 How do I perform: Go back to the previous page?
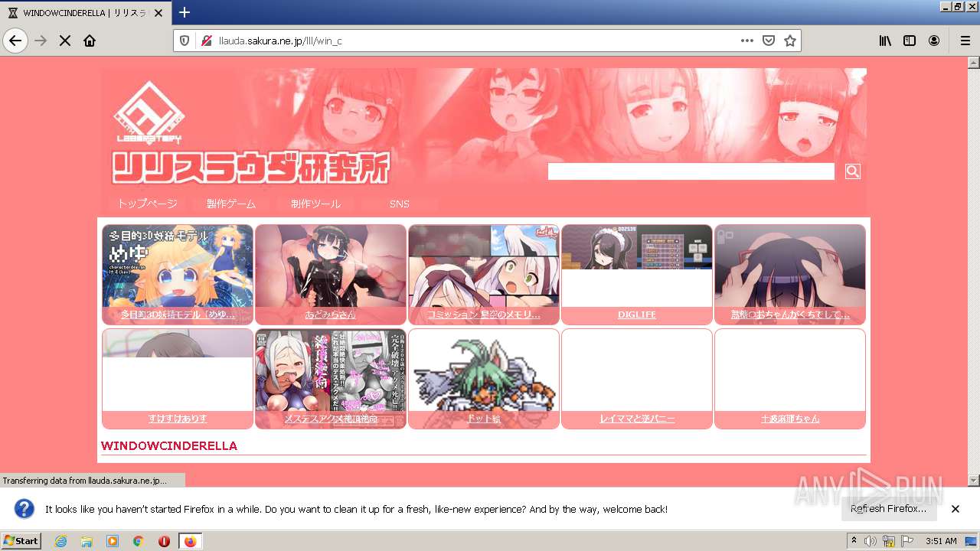(x=15, y=41)
